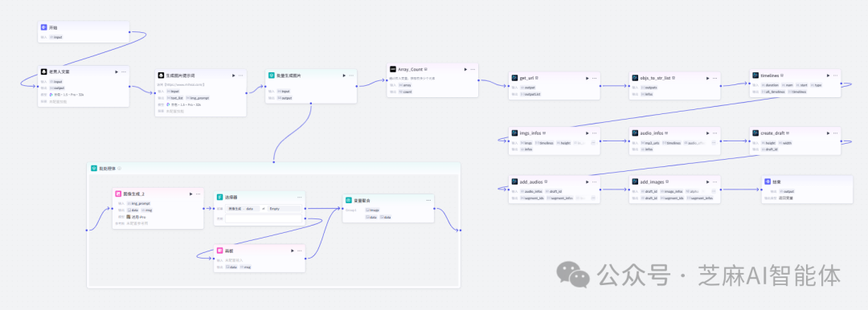Image resolution: width=868 pixels, height=310 pixels.
Task: Run the 画板 node with its play button
Action: click(x=293, y=251)
